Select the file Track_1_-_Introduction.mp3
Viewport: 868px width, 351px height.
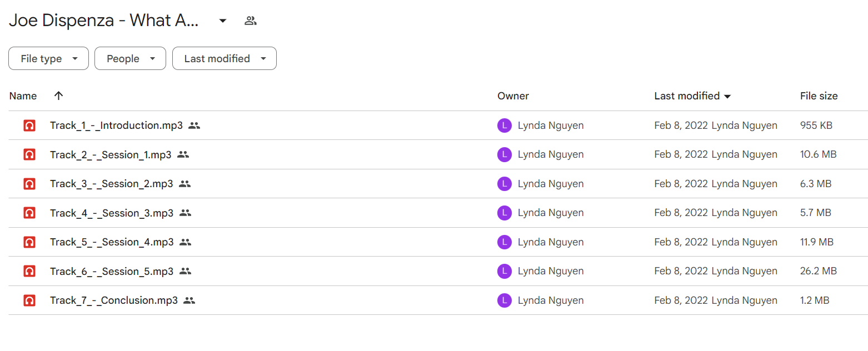click(116, 126)
